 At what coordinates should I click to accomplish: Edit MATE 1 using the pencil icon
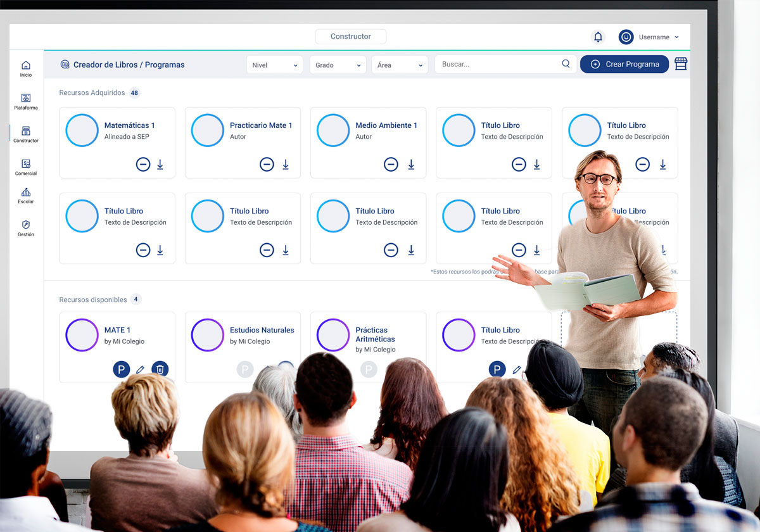[141, 369]
